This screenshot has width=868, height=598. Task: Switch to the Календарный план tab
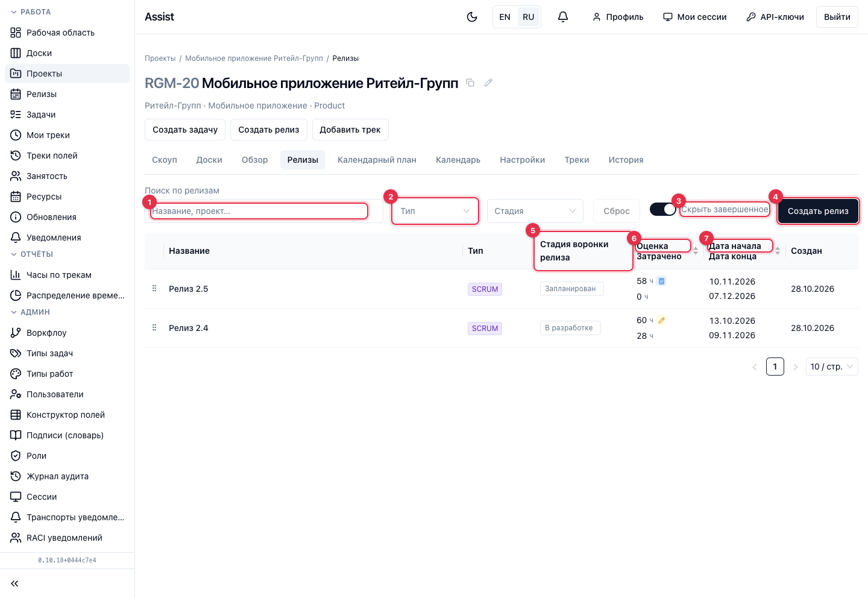point(377,160)
